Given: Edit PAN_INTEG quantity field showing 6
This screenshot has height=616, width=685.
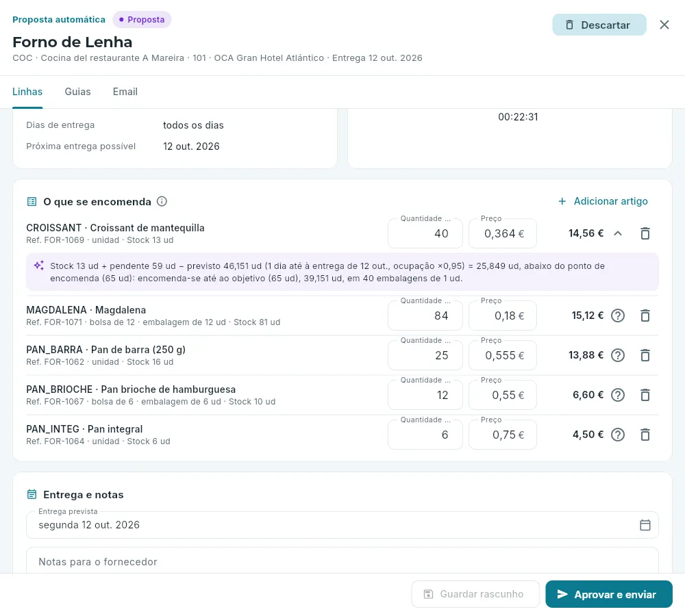Looking at the screenshot, I should 425,435.
